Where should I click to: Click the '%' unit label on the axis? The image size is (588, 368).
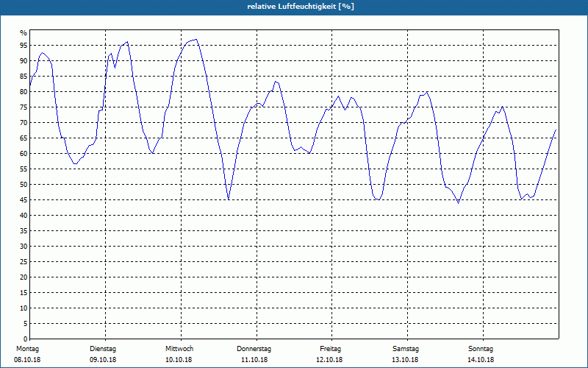24,33
